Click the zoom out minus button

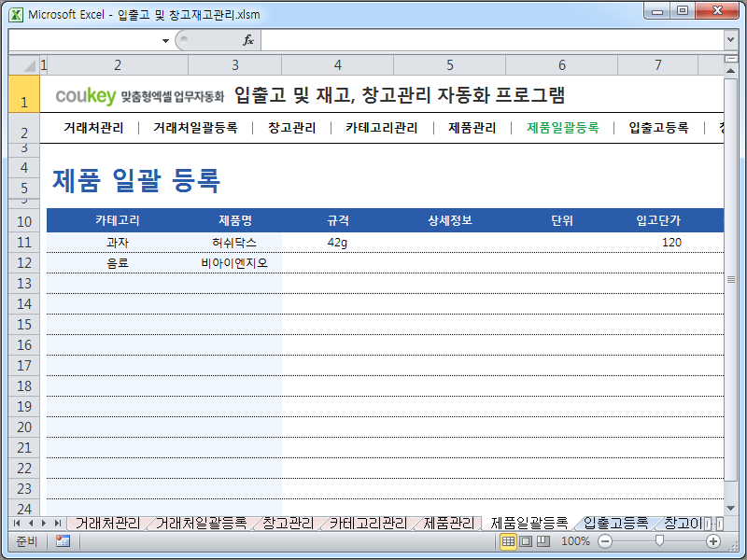tap(605, 541)
